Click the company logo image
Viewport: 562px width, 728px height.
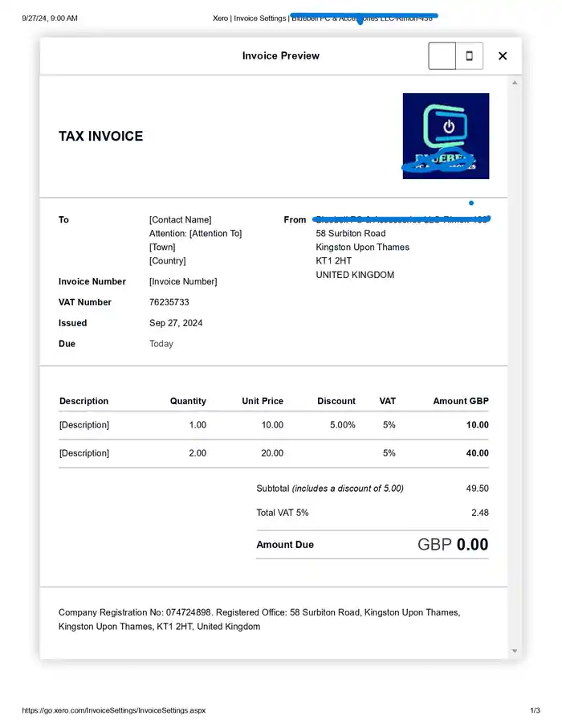446,136
